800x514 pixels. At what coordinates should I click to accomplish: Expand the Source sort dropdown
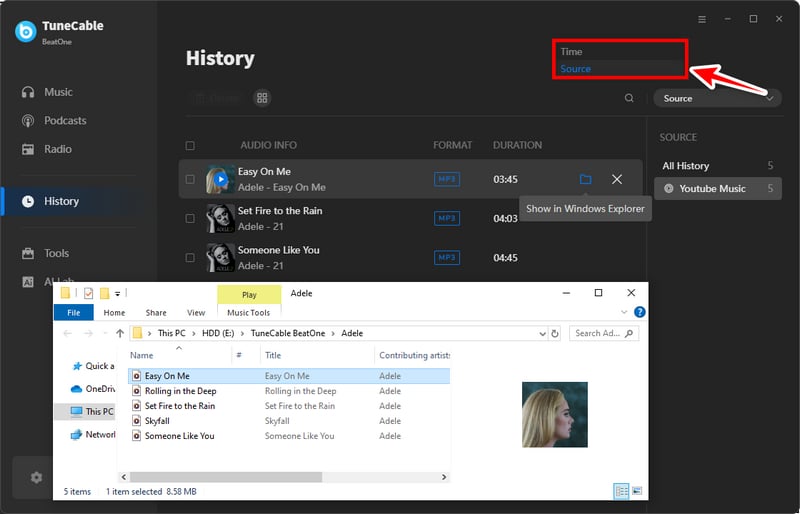(x=717, y=99)
